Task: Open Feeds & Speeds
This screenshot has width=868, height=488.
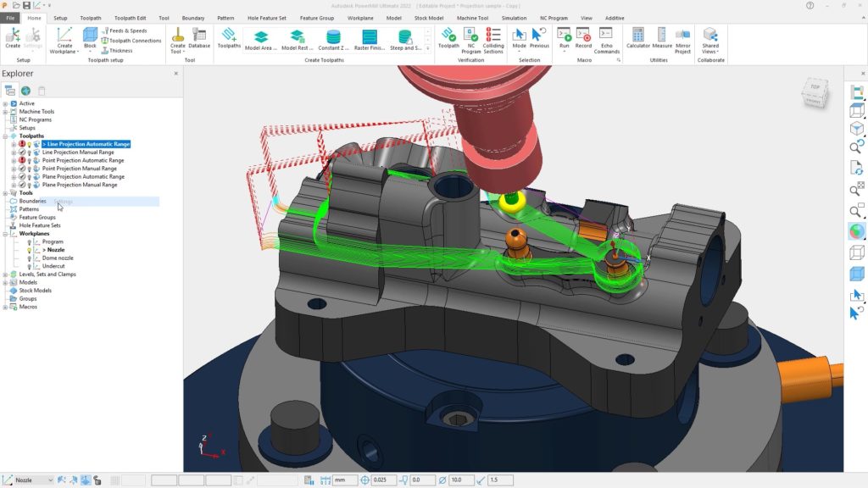Action: coord(124,31)
